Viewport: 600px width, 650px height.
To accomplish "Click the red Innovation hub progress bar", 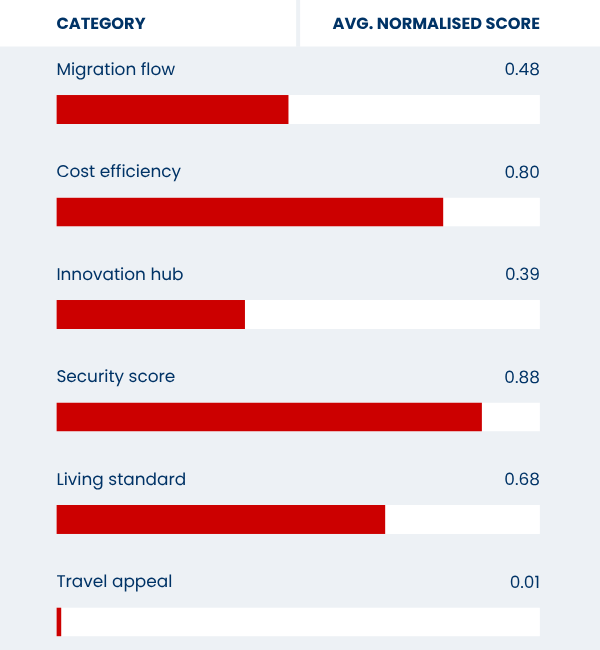I will pos(150,314).
